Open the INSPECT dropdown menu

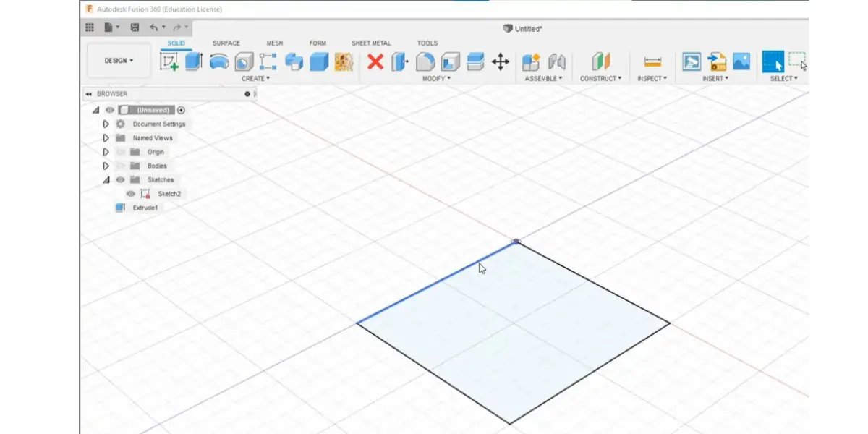pyautogui.click(x=652, y=78)
